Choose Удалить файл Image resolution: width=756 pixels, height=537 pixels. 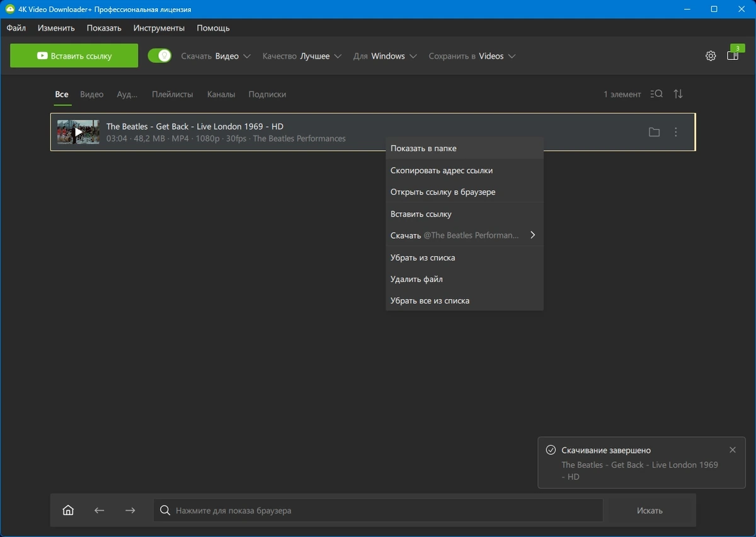pos(464,279)
